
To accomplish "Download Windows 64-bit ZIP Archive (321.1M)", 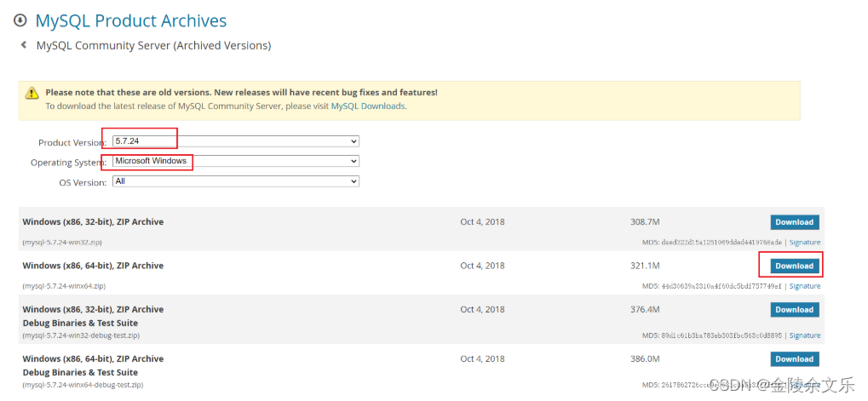I will 795,266.
